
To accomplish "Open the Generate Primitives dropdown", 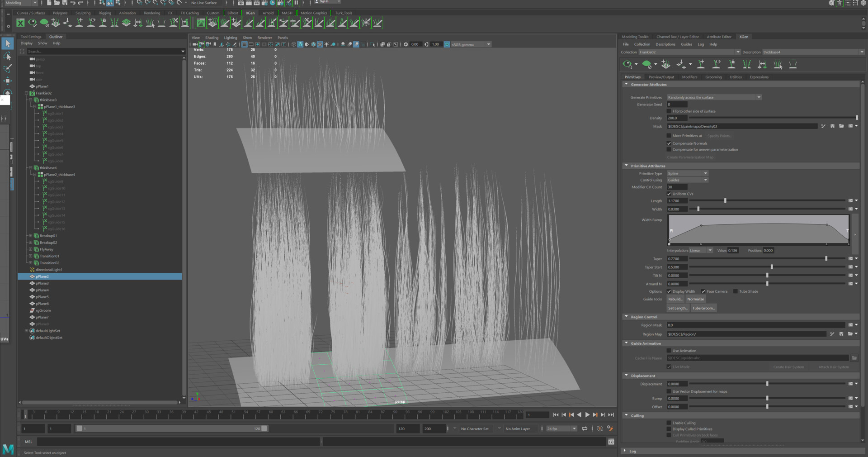I will point(714,97).
